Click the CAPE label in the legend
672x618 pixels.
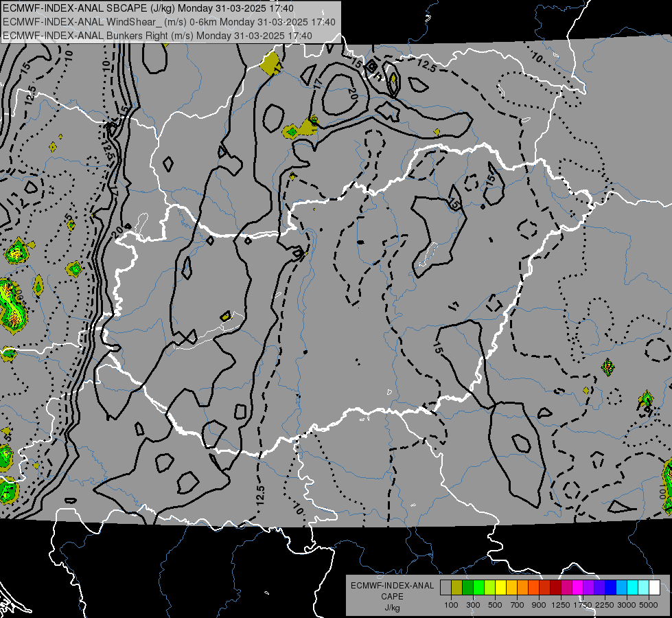[x=392, y=596]
